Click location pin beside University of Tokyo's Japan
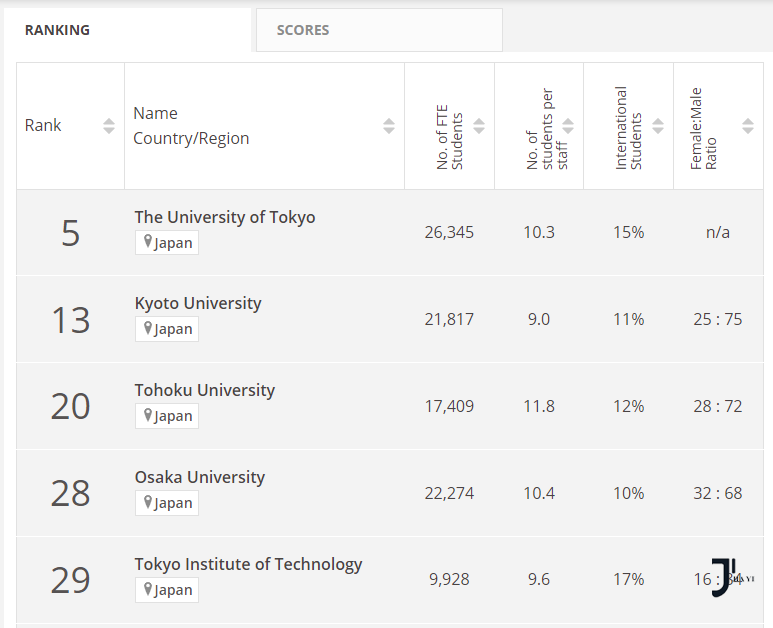 click(147, 242)
